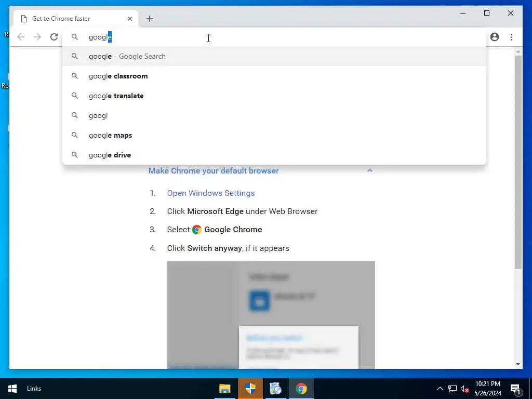Click 'Make Chrome your default browser' heading
532x399 pixels.
pyautogui.click(x=214, y=170)
